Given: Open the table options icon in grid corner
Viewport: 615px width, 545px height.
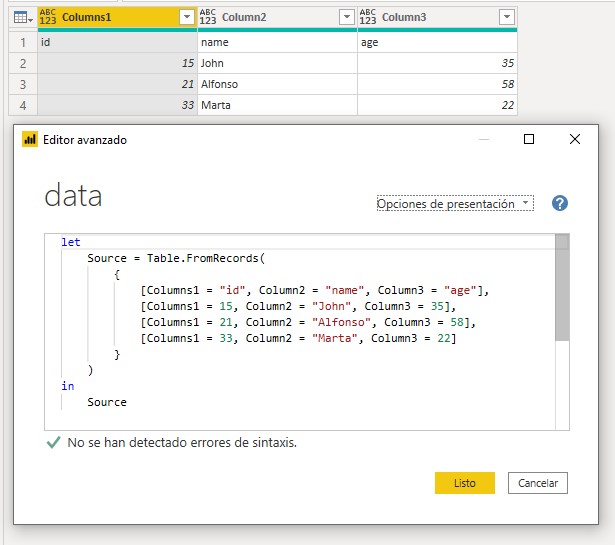Looking at the screenshot, I should 23,17.
